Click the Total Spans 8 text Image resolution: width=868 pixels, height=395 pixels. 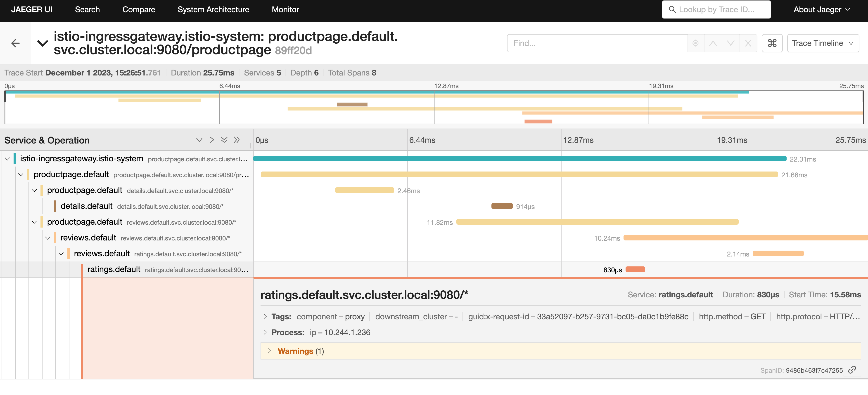coord(352,73)
